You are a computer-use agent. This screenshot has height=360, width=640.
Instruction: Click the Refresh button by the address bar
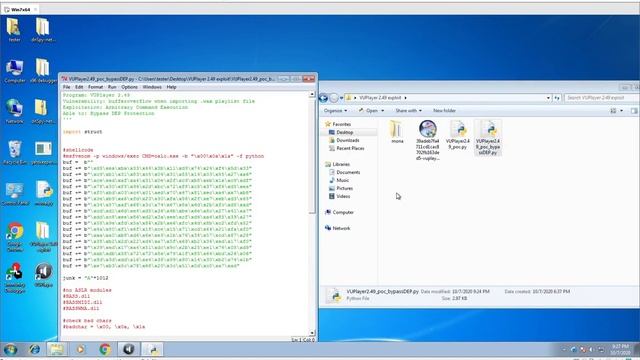coord(557,98)
